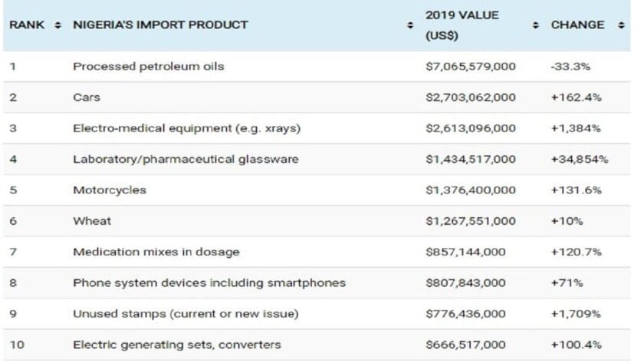Click the +34,854% change value
Screen dimensions: 644x363
pos(579,160)
